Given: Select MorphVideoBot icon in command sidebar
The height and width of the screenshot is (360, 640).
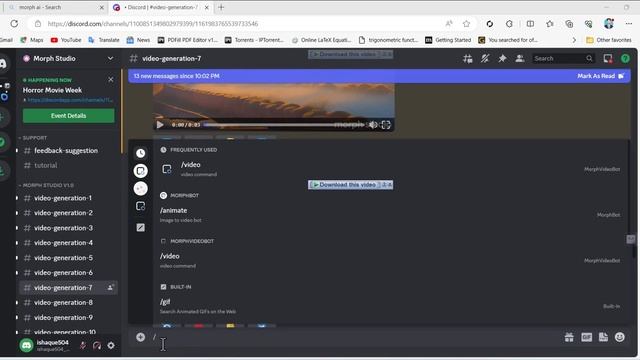Looking at the screenshot, I should [x=140, y=171].
